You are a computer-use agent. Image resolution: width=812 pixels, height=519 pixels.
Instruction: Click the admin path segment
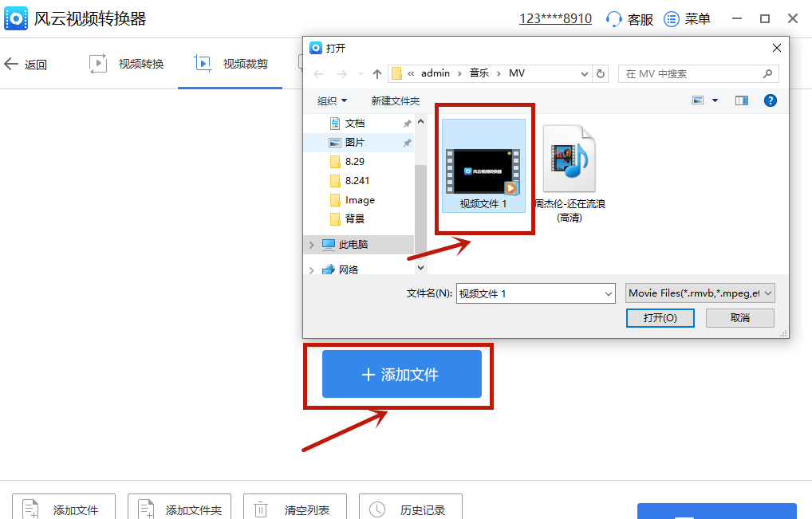pos(435,73)
